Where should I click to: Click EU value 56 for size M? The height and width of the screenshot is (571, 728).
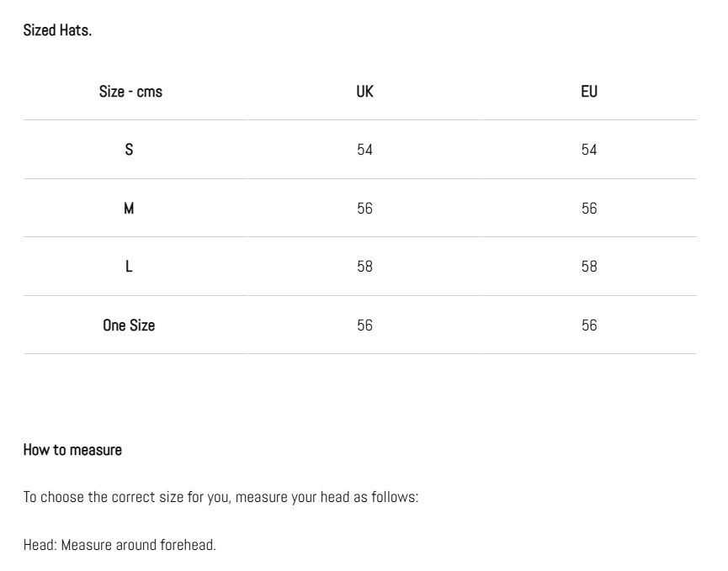pos(589,209)
